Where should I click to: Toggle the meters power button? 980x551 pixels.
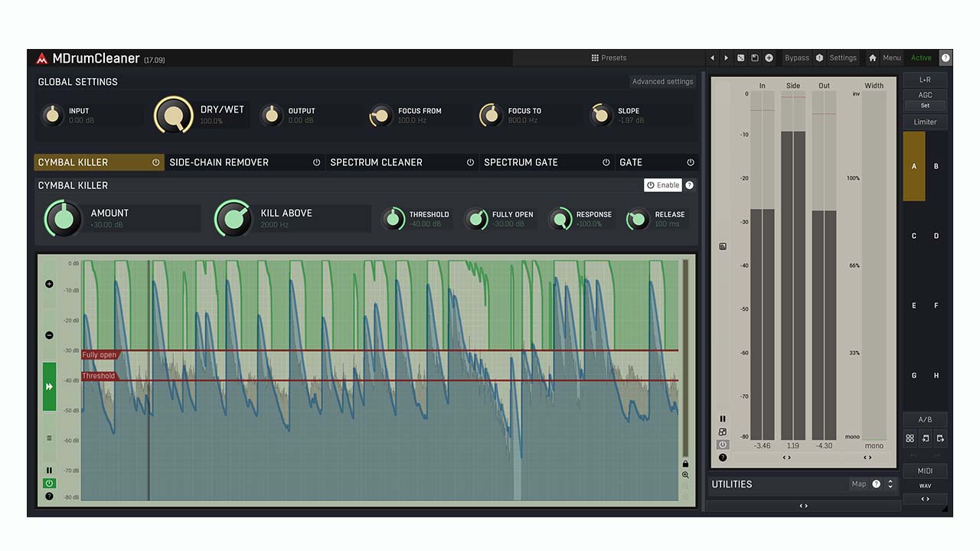[x=723, y=445]
